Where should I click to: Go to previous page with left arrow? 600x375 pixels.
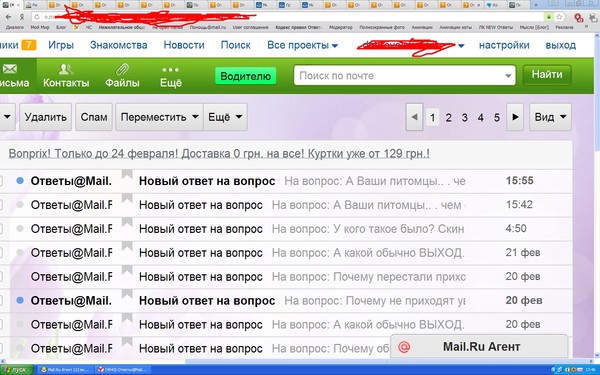pyautogui.click(x=414, y=117)
